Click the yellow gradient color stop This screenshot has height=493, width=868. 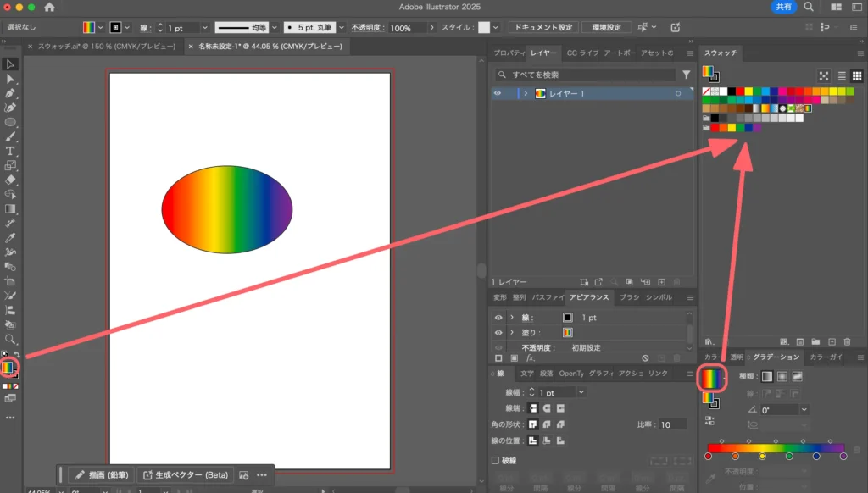[x=762, y=456]
